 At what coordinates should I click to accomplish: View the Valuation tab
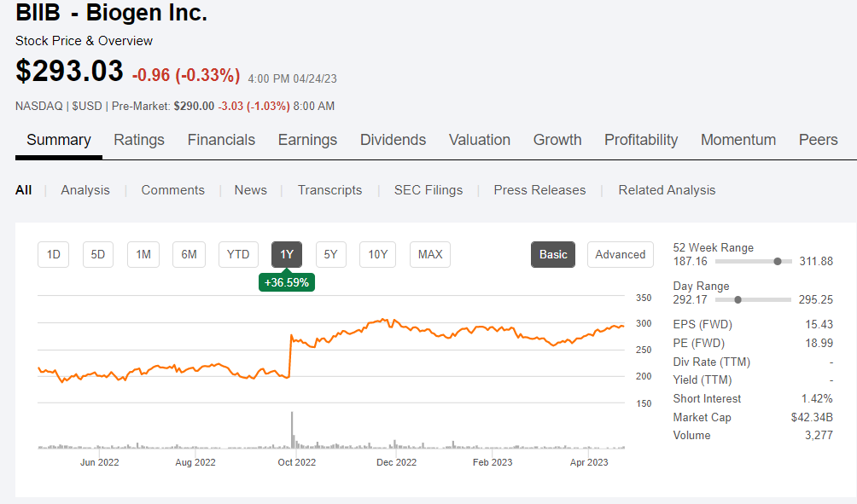[480, 140]
